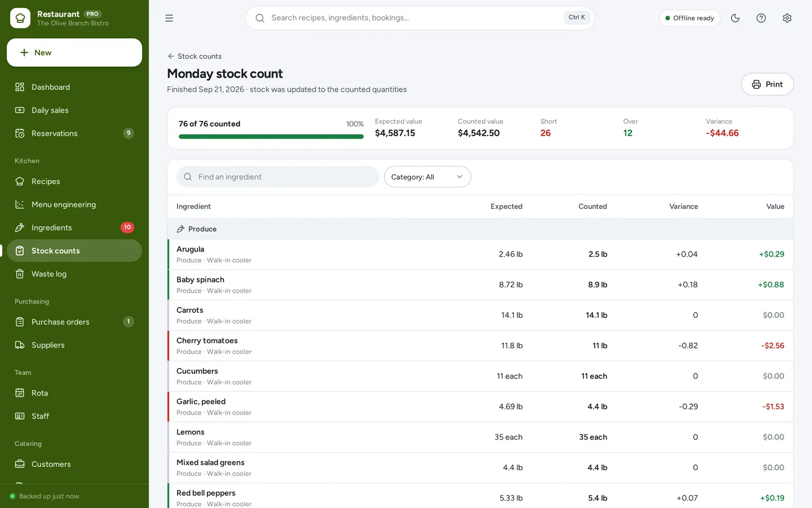Click the Garlic, peeled ingredient name

(201, 402)
